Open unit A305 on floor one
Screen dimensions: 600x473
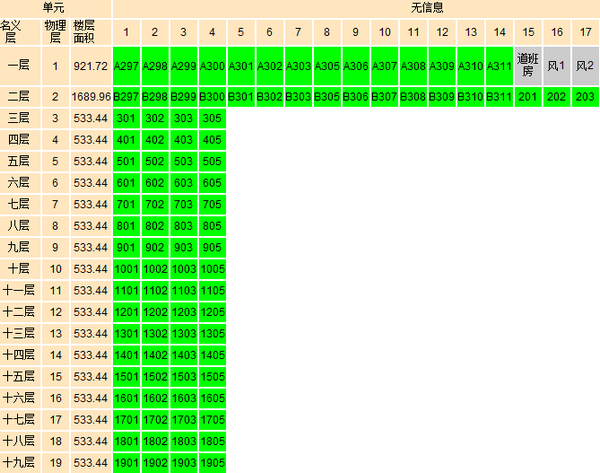(x=327, y=66)
